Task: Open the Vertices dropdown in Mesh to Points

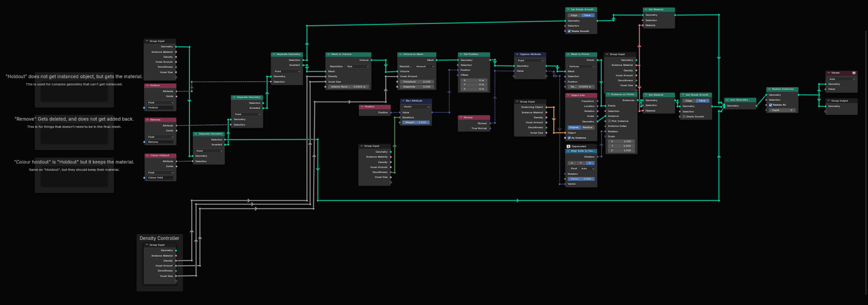Action: point(581,66)
